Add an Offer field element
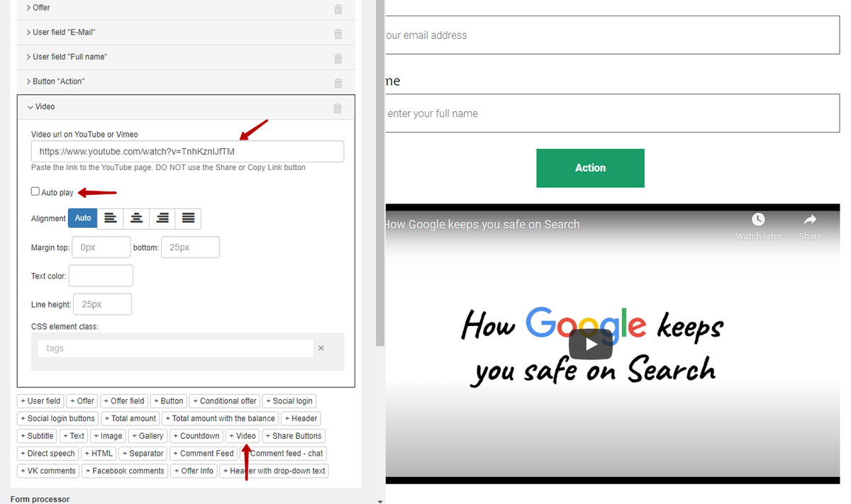 (x=124, y=401)
